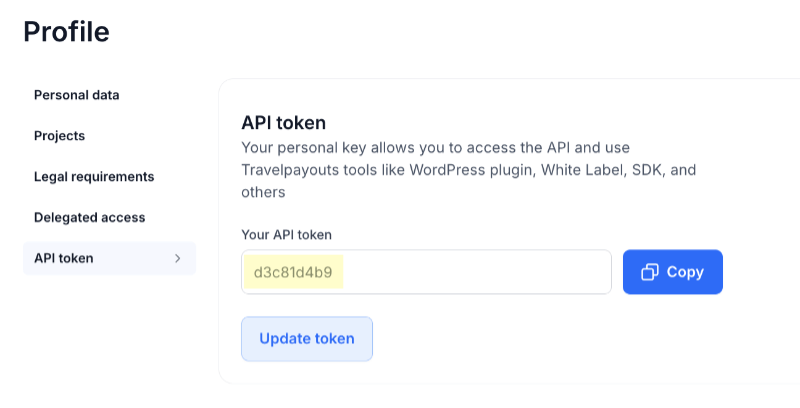Click the word "others" ending the description
The height and width of the screenshot is (408, 800).
pos(264,192)
